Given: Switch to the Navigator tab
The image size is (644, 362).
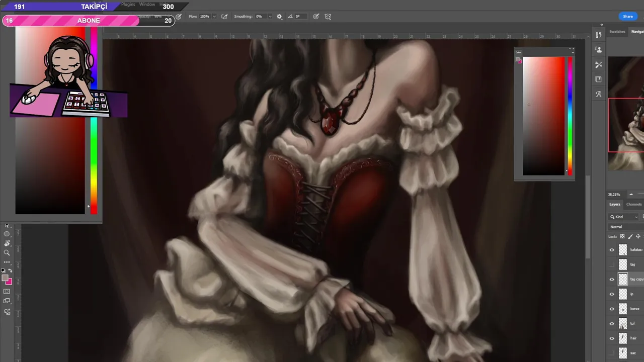Looking at the screenshot, I should (x=637, y=32).
